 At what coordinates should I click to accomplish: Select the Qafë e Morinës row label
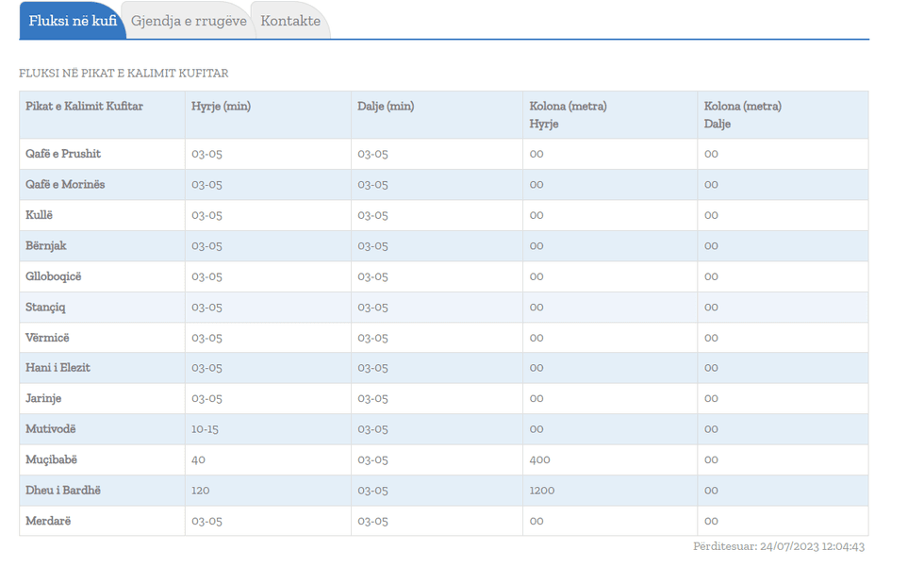pyautogui.click(x=65, y=185)
